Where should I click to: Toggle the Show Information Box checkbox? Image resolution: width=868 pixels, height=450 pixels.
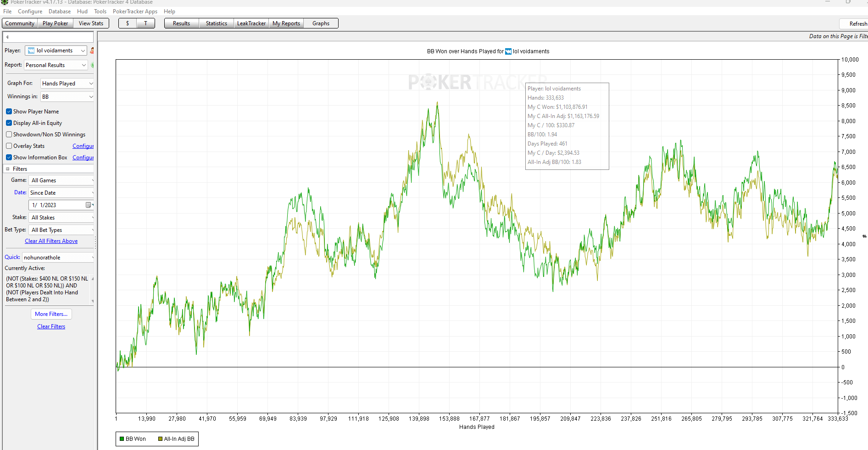tap(9, 157)
